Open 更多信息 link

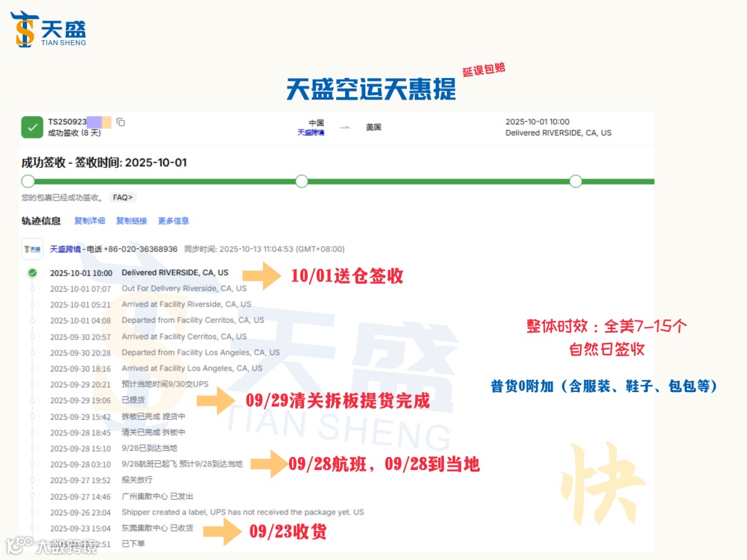[174, 221]
